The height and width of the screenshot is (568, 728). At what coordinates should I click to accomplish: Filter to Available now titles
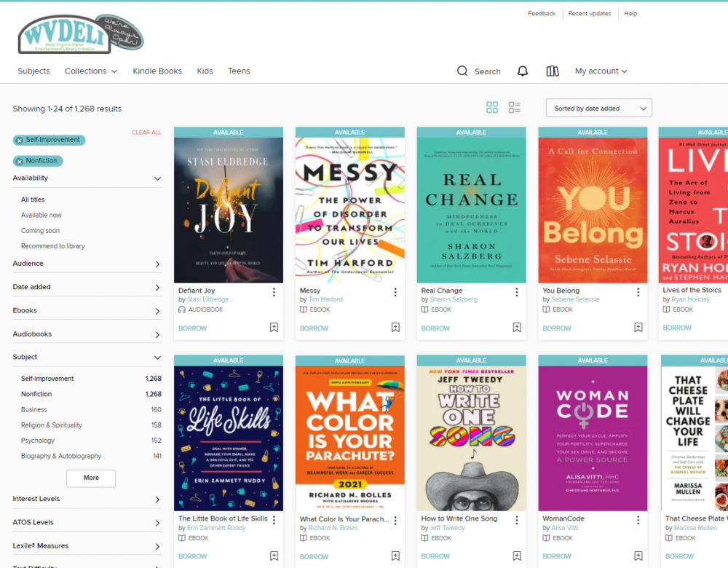pyautogui.click(x=41, y=215)
